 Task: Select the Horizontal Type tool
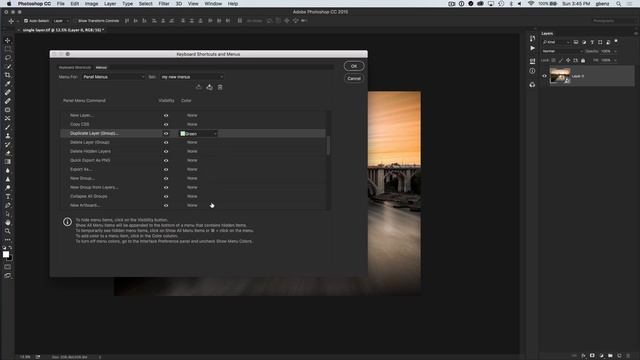coord(7,196)
